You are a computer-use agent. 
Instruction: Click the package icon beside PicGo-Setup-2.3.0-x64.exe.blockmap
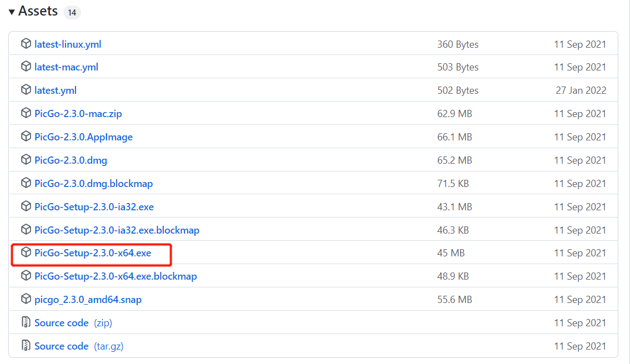pyautogui.click(x=26, y=275)
